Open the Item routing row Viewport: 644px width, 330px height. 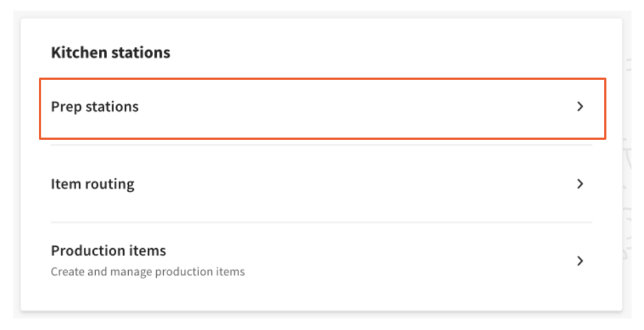click(322, 184)
